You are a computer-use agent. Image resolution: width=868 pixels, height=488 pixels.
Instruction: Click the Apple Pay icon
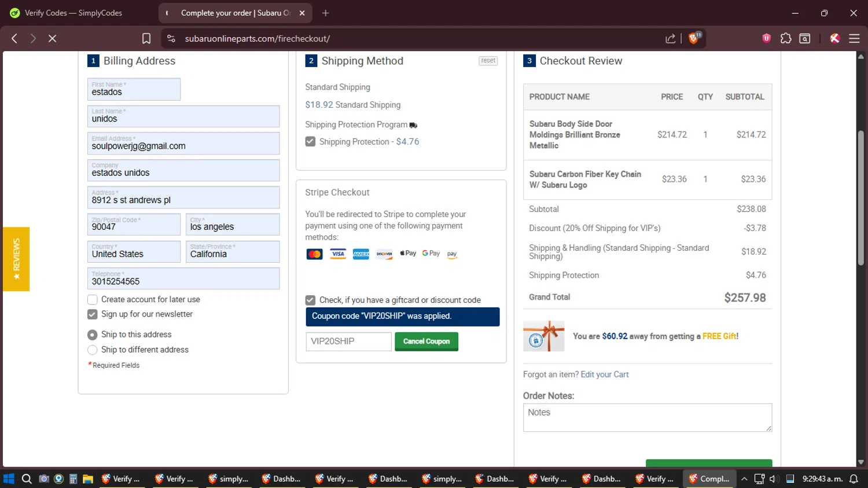pos(408,254)
